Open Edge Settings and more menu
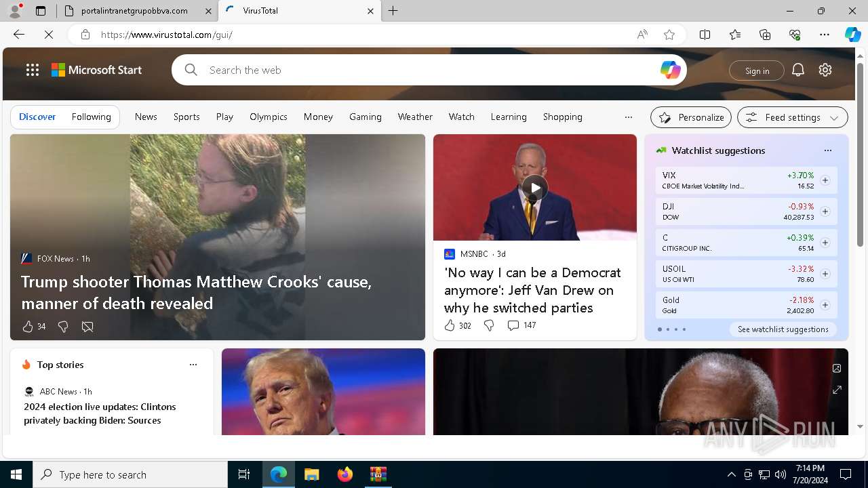The width and height of the screenshot is (868, 488). coord(825,35)
